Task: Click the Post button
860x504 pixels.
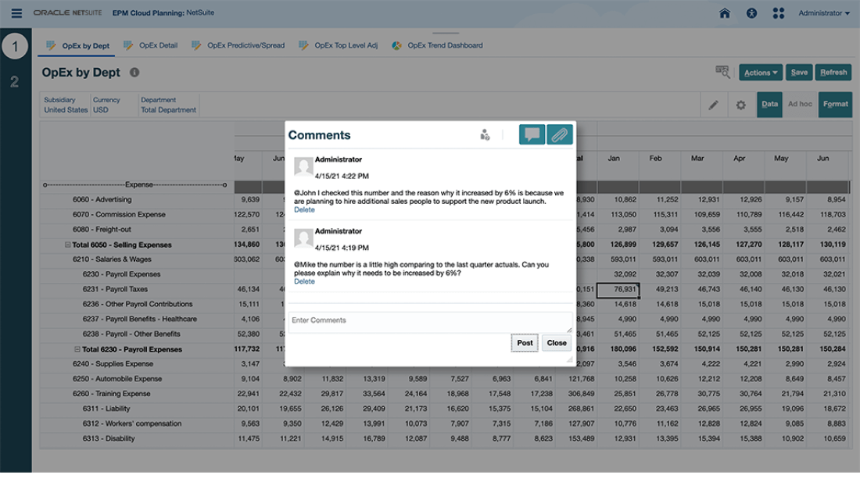Action: click(x=525, y=343)
